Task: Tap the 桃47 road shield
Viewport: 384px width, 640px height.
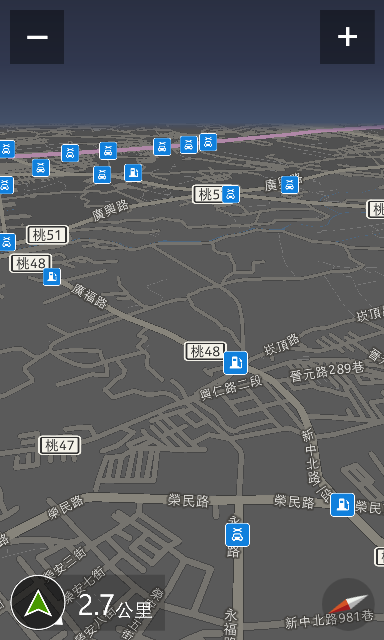Action: pos(60,445)
